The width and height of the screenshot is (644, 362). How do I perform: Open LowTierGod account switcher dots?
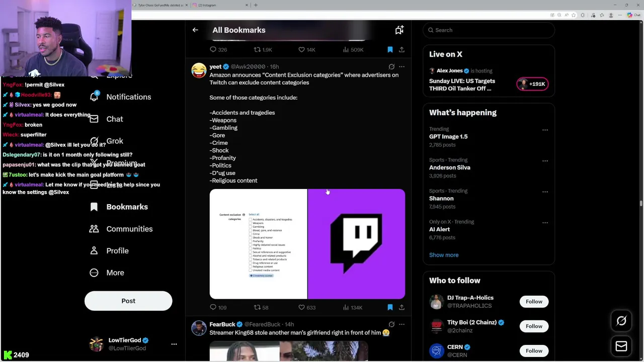click(174, 344)
